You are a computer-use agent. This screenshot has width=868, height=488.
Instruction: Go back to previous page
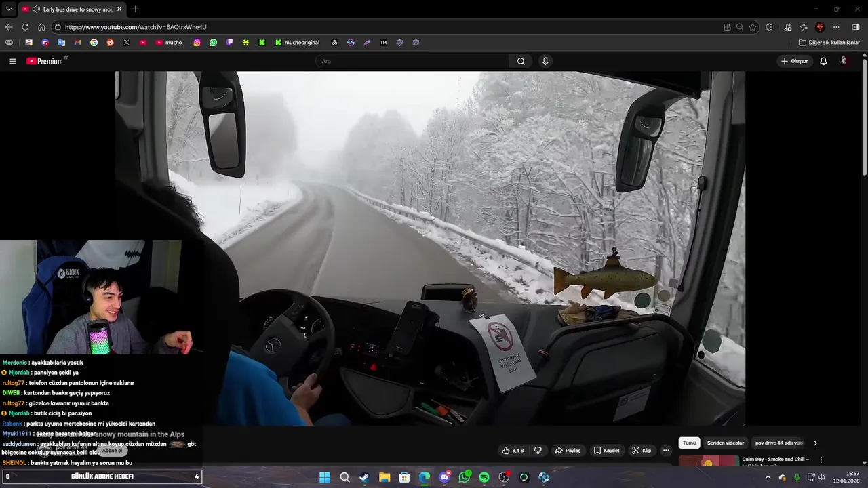(x=9, y=27)
